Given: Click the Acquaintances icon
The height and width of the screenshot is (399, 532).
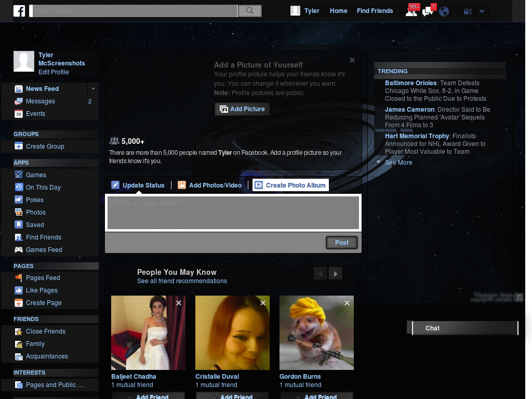Looking at the screenshot, I should pyautogui.click(x=19, y=356).
